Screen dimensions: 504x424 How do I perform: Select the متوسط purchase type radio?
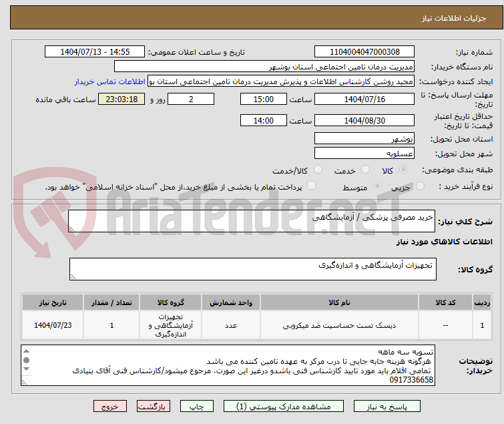(377, 186)
